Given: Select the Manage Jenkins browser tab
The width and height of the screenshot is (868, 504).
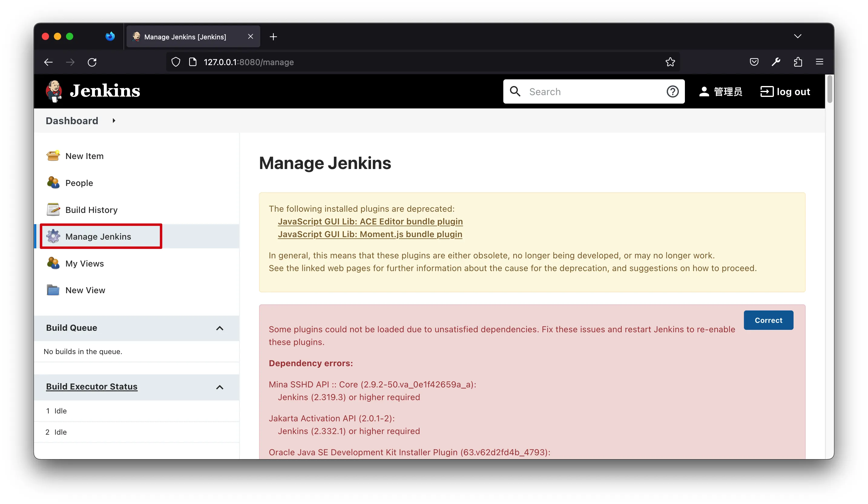Looking at the screenshot, I should 185,37.
